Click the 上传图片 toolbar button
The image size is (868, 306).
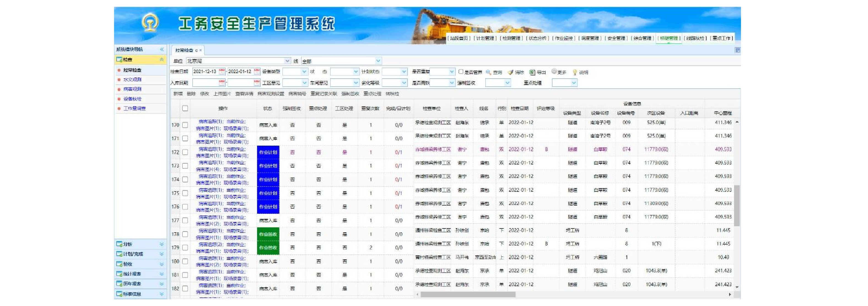222,94
